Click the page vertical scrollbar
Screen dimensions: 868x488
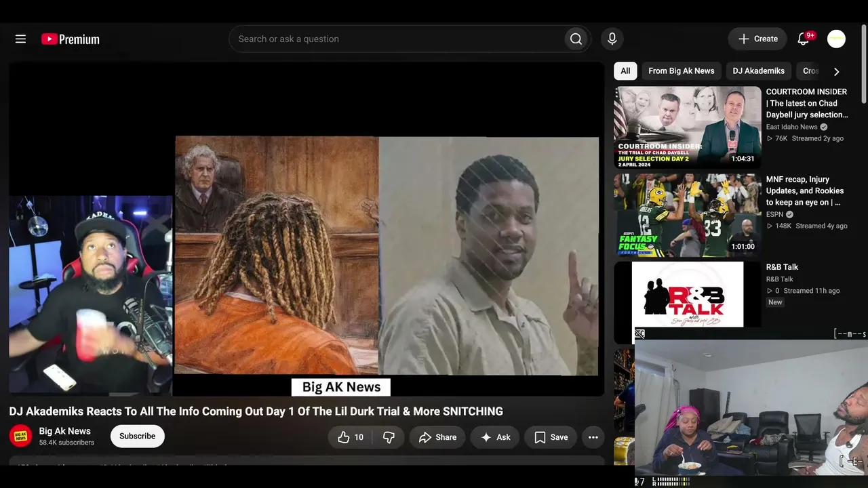pos(864,64)
